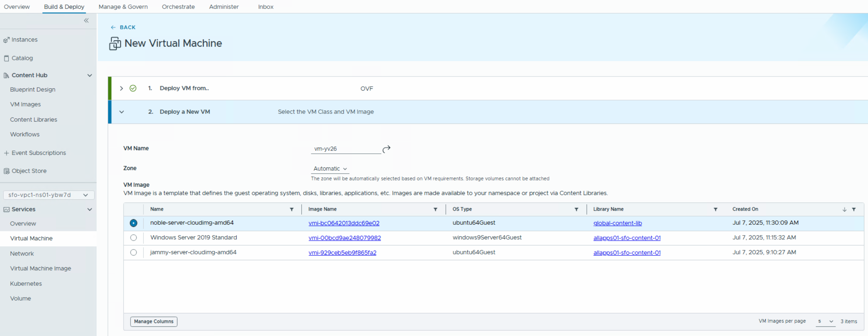Open filter icon on Library Name column
This screenshot has width=868, height=336.
click(x=715, y=210)
